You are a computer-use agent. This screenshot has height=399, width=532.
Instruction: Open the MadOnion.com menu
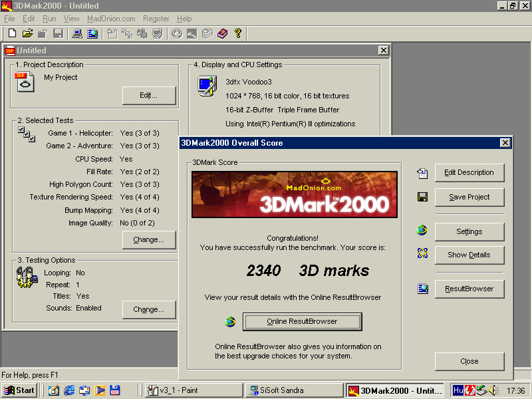pos(111,19)
